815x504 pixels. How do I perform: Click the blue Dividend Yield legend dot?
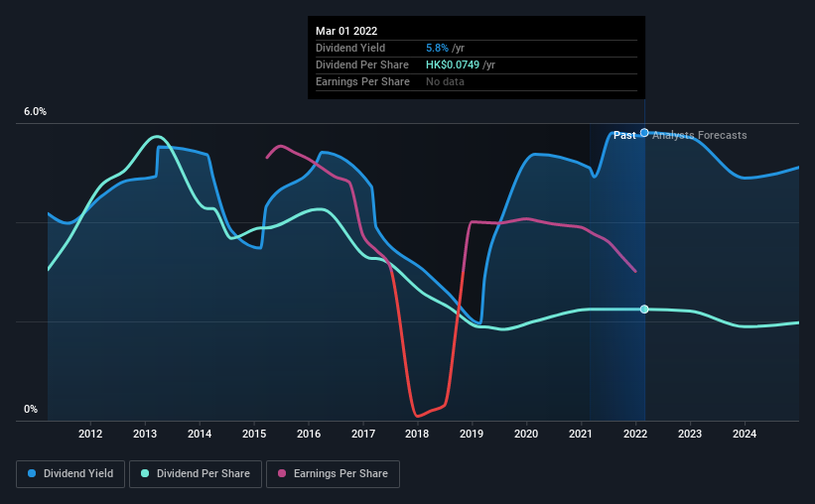[32, 473]
